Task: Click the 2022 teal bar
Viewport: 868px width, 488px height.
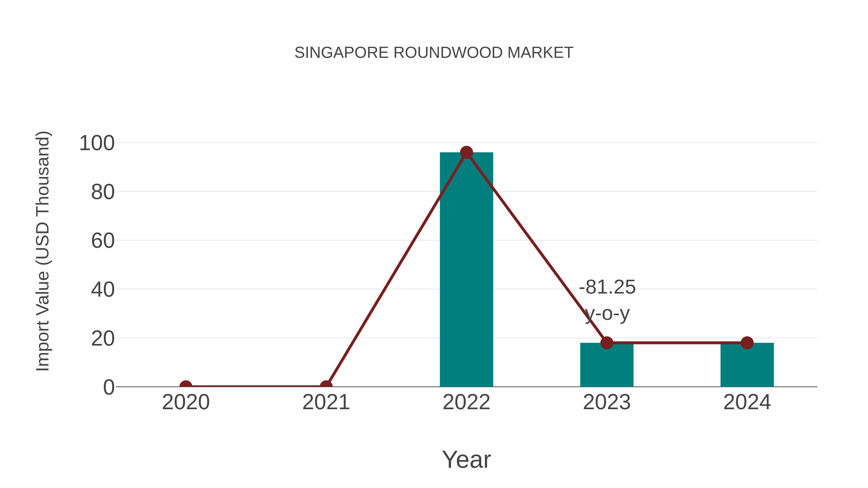Action: point(466,269)
